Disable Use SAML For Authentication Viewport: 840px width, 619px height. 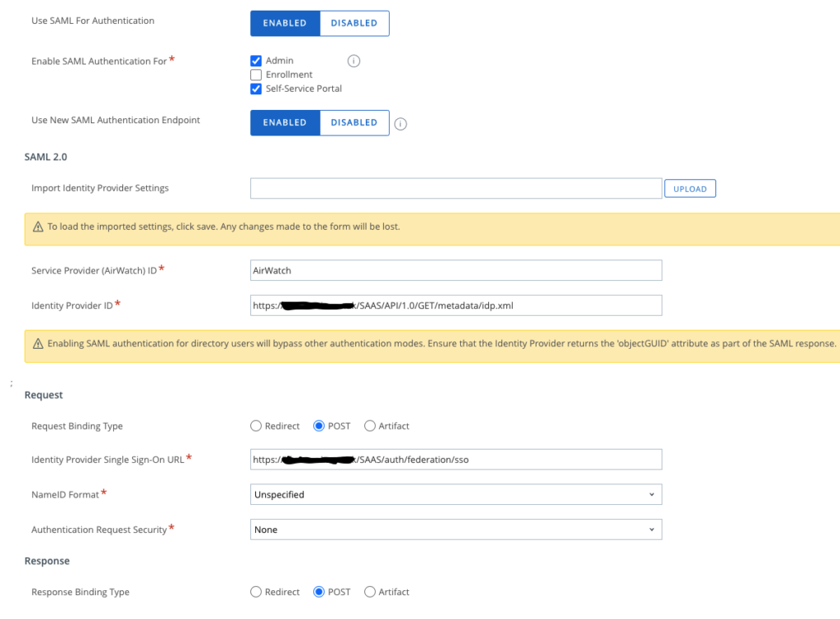[x=354, y=23]
